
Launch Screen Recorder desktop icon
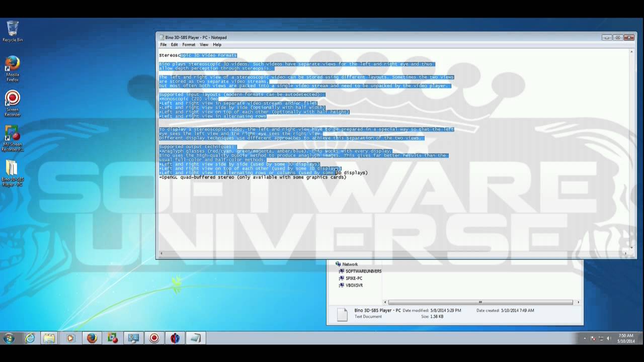click(x=13, y=104)
